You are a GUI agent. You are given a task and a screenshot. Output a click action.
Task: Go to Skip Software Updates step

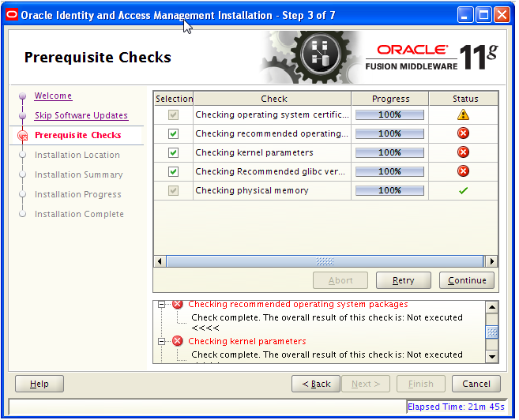coord(81,115)
